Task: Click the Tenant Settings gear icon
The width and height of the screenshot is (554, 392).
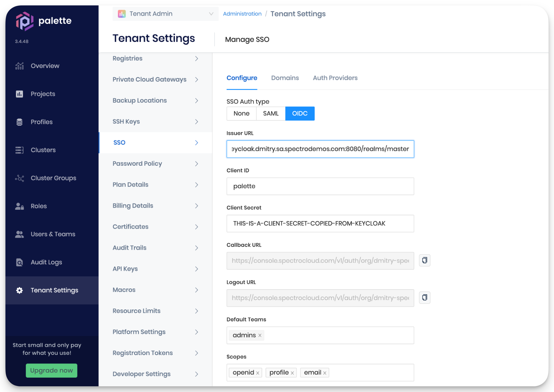Action: [x=20, y=290]
